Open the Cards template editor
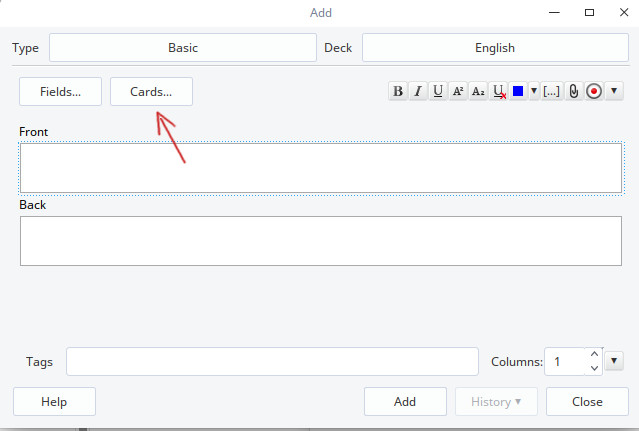 click(x=151, y=91)
